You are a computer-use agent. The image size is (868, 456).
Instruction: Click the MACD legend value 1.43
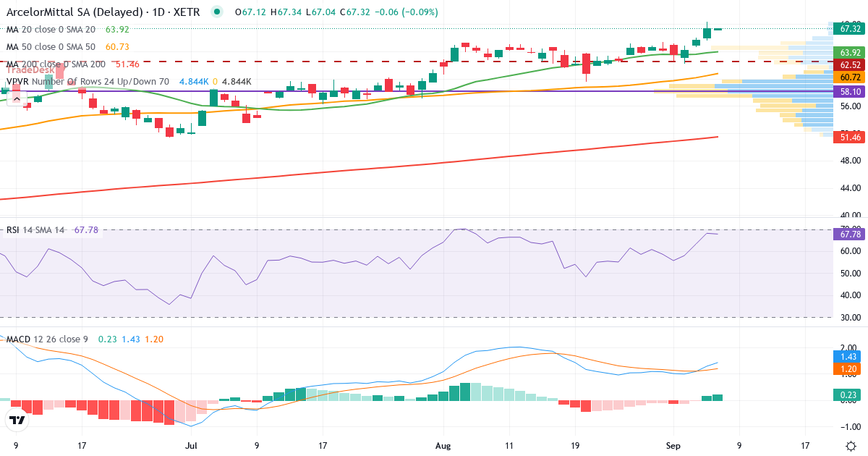130,340
